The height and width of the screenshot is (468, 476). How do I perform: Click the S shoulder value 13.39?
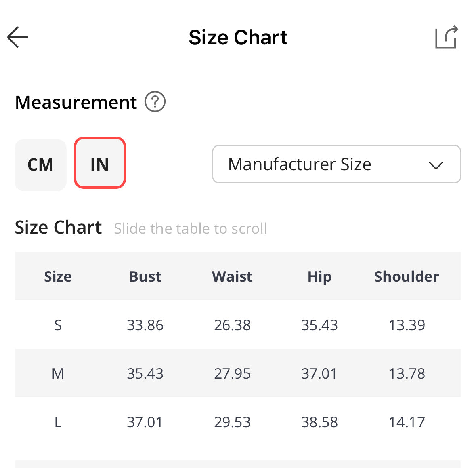[407, 325]
